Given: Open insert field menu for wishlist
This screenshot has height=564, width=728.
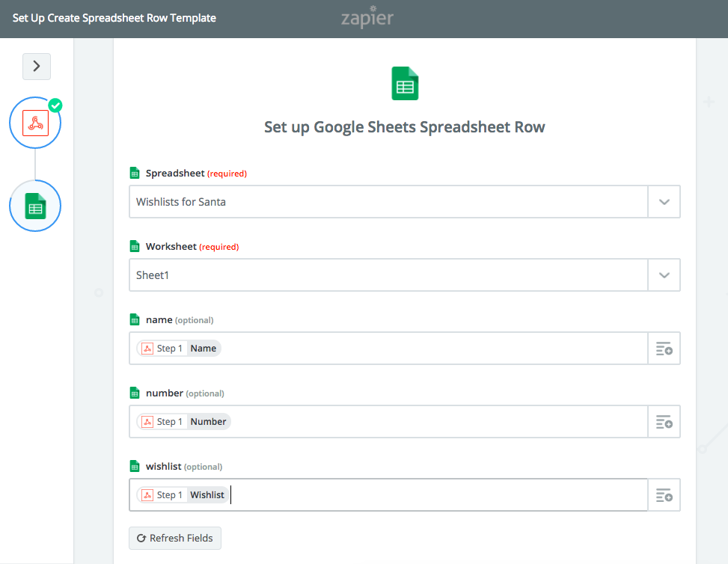Looking at the screenshot, I should click(x=664, y=495).
